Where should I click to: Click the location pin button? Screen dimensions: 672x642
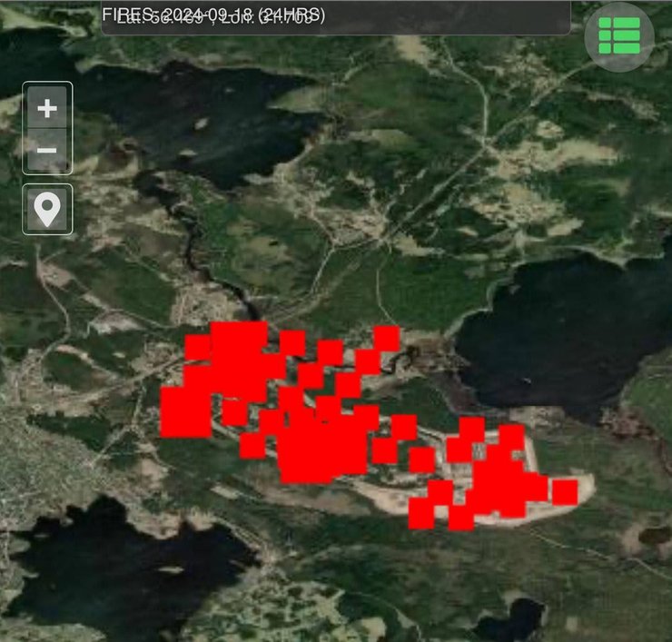pos(47,210)
